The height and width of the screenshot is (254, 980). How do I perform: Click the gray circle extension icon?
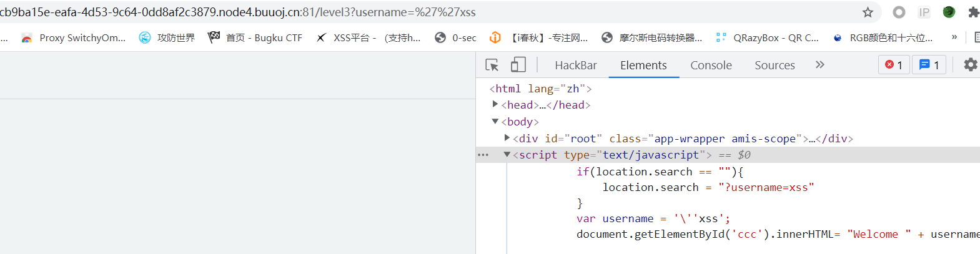899,12
